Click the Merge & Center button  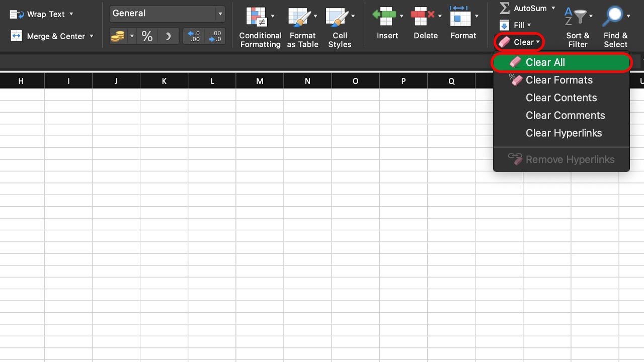coord(48,36)
